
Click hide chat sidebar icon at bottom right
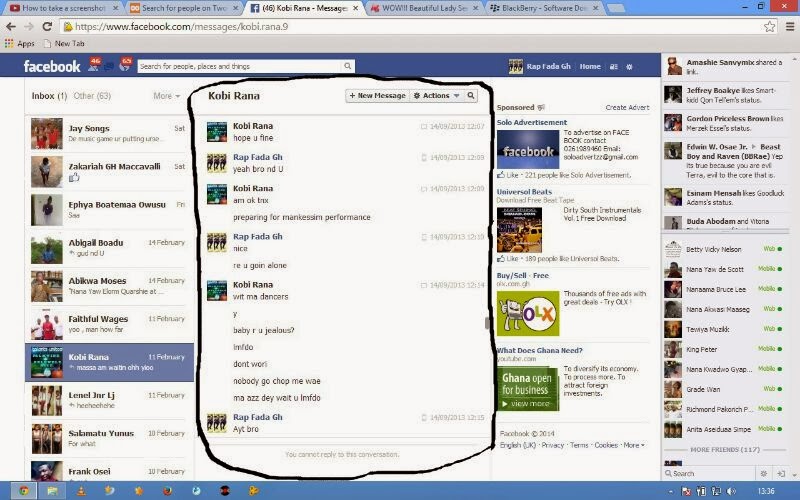click(x=781, y=473)
